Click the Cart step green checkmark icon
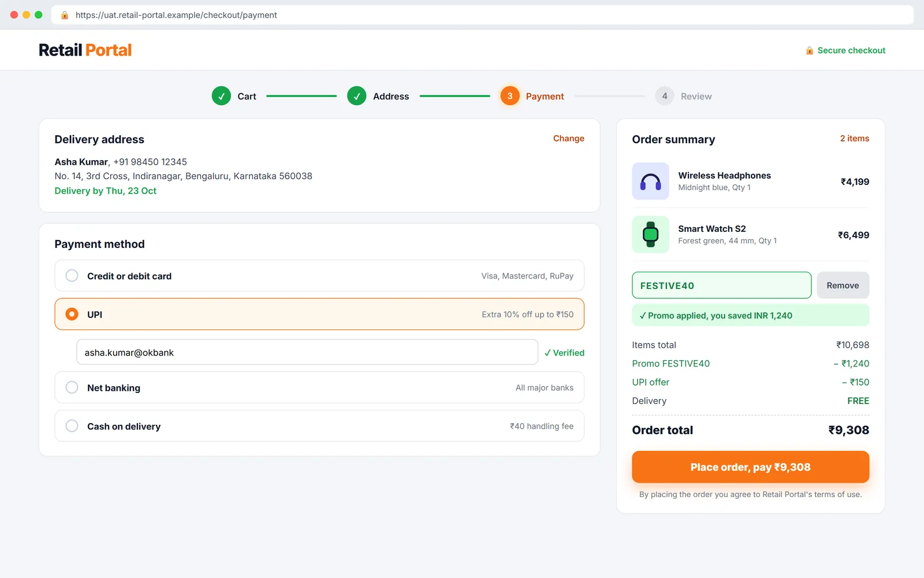924x578 pixels. [221, 96]
